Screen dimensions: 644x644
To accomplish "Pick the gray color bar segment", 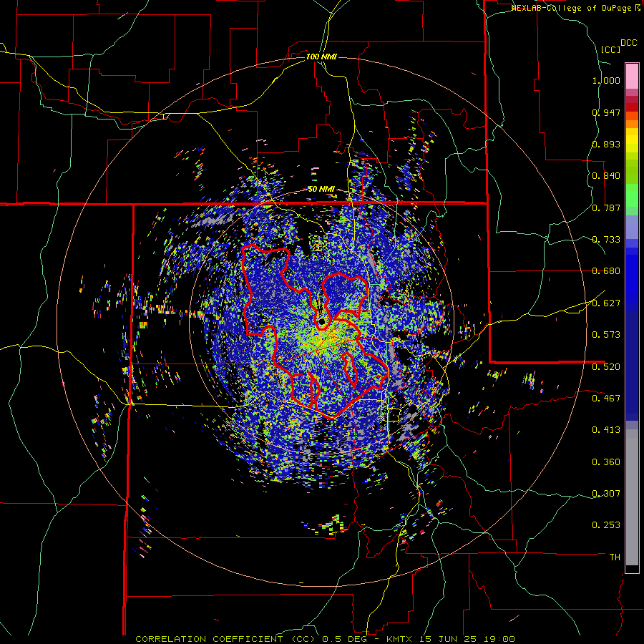I will (632, 497).
